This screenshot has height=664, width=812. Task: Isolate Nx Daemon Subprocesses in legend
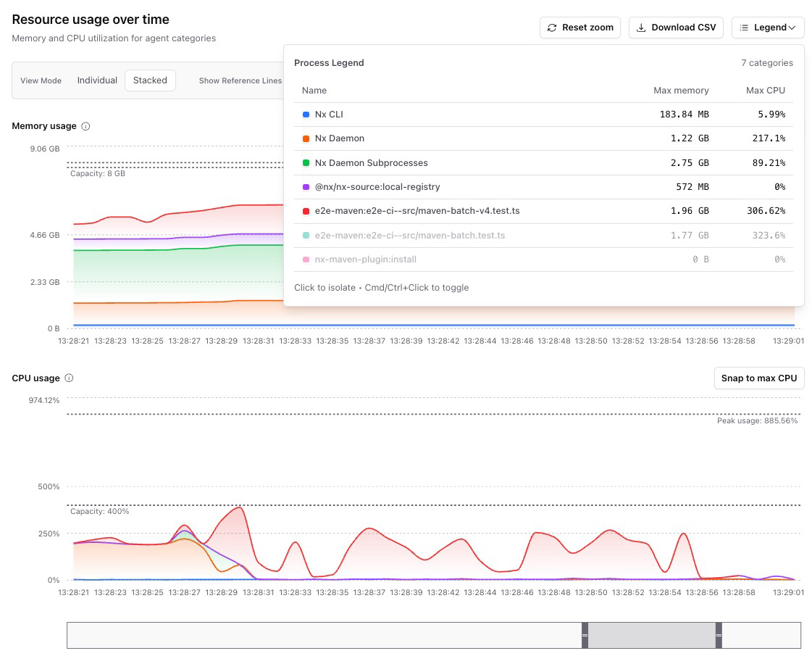[x=371, y=163]
